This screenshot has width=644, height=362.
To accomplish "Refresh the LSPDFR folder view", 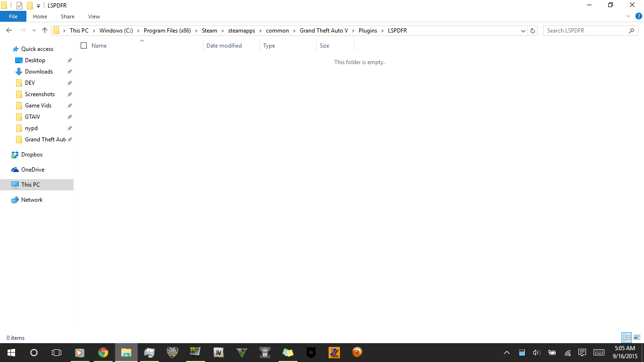I will coord(533,31).
